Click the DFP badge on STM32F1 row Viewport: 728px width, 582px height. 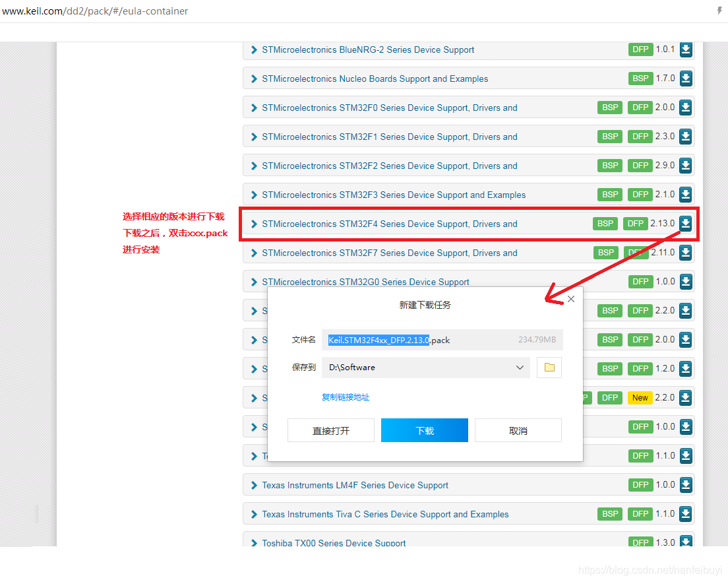point(640,137)
